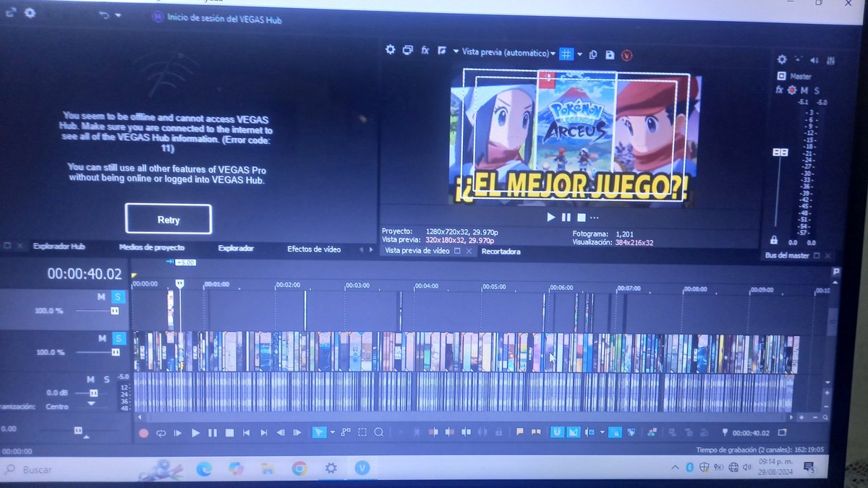
Task: Toggle preview on external monitor icon
Action: tap(408, 50)
